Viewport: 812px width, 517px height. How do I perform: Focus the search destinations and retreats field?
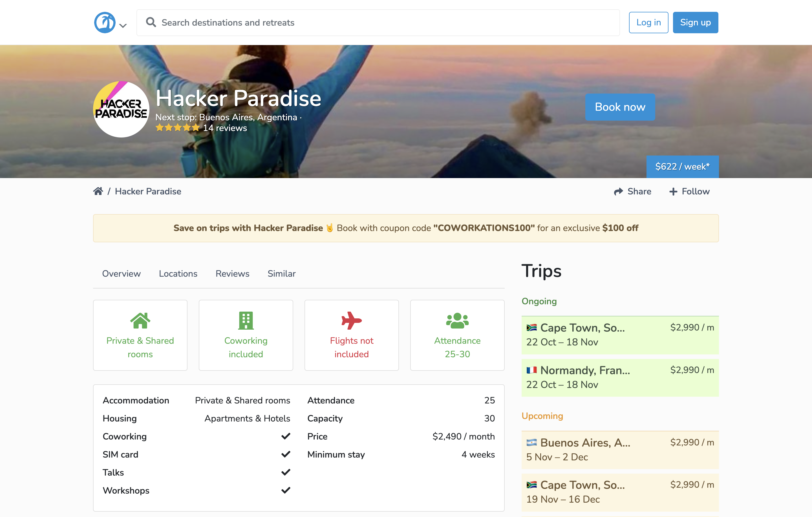pos(378,23)
